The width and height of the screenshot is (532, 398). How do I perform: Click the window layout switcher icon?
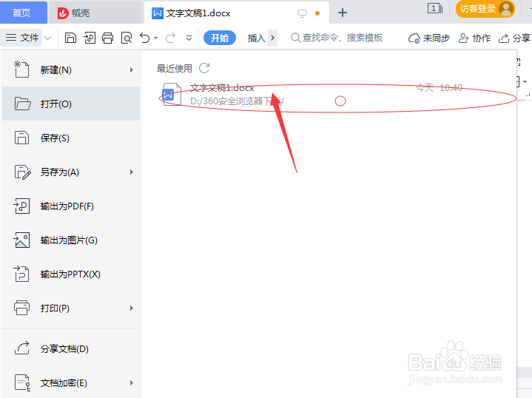[434, 8]
